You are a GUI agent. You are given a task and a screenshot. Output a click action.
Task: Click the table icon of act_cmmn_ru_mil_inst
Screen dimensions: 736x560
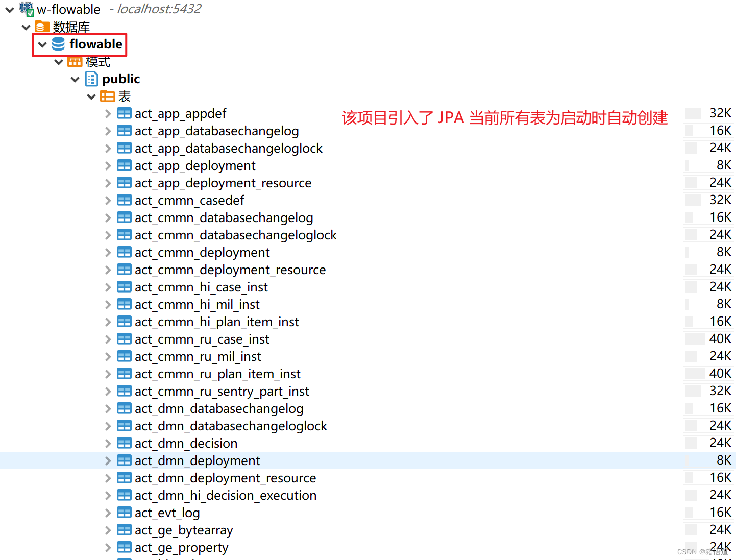click(124, 356)
